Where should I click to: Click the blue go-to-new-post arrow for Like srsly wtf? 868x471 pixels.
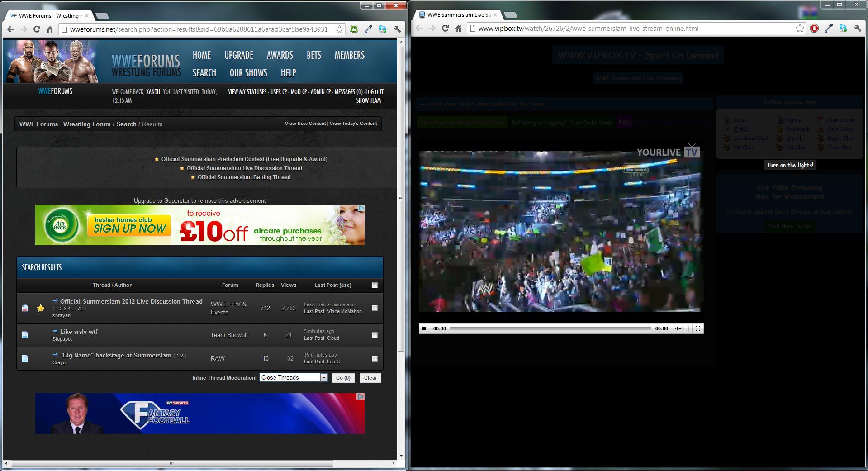pyautogui.click(x=55, y=331)
